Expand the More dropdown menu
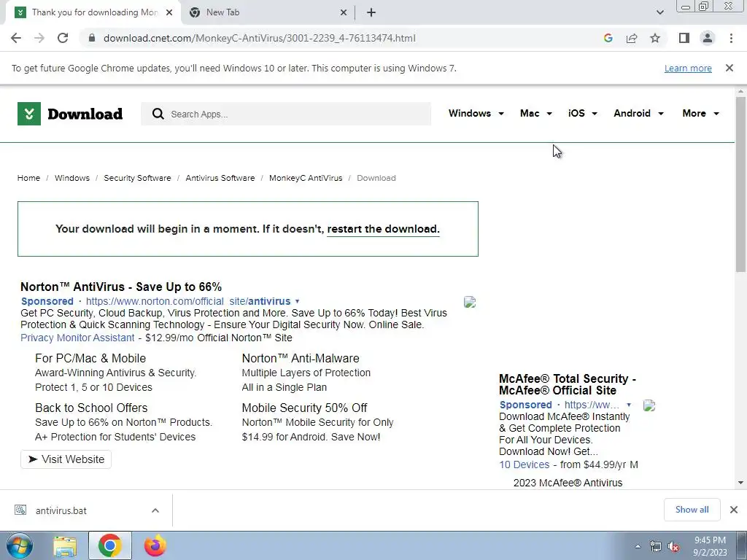 (x=700, y=113)
